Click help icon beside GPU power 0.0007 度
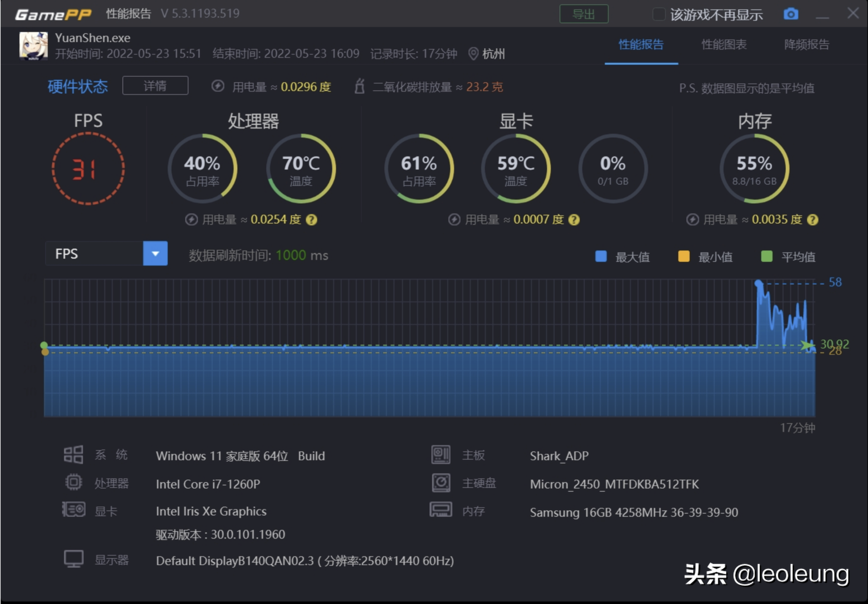This screenshot has width=868, height=604. click(574, 220)
